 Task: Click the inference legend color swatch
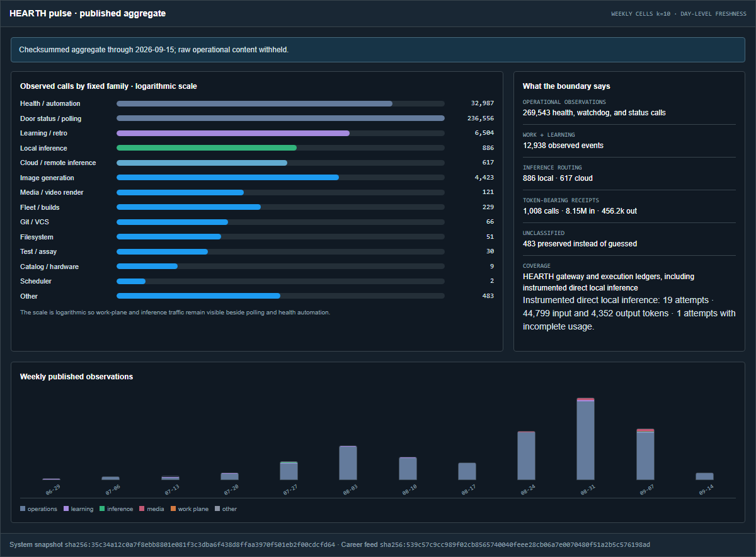(102, 509)
